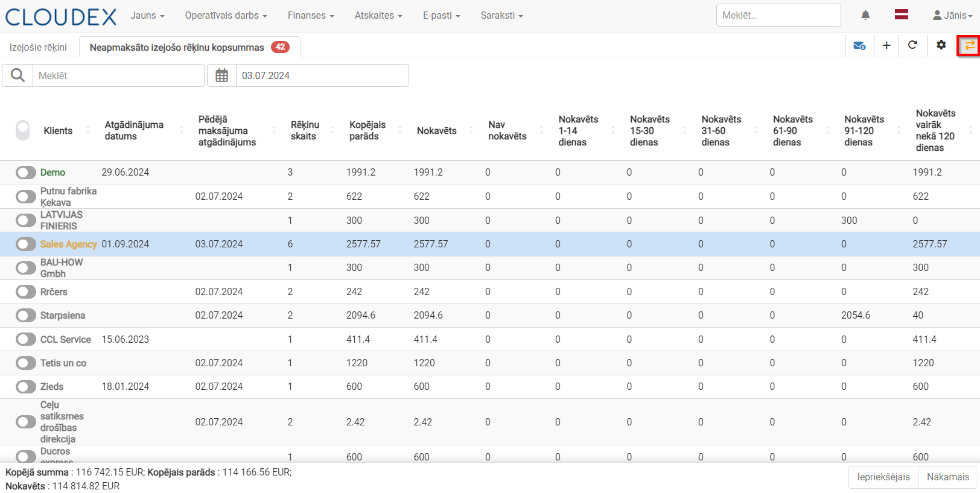This screenshot has height=493, width=980.
Task: Click the send email envelope icon
Action: click(x=859, y=45)
